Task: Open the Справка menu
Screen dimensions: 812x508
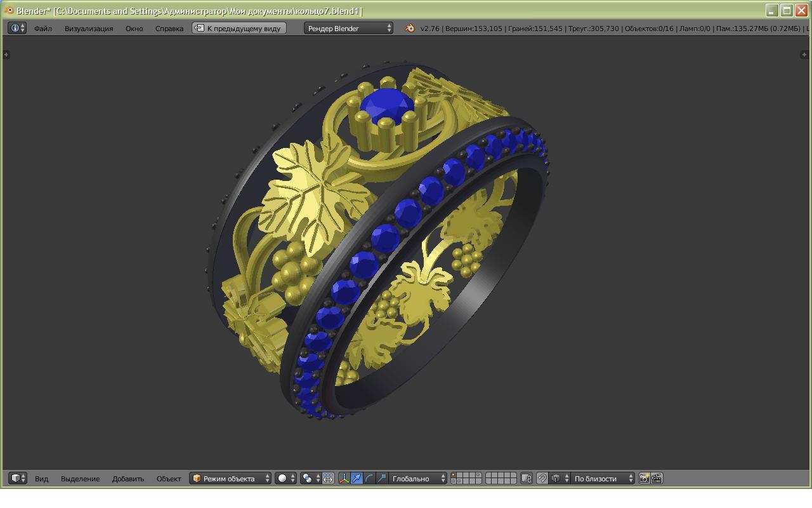Action: 169,29
